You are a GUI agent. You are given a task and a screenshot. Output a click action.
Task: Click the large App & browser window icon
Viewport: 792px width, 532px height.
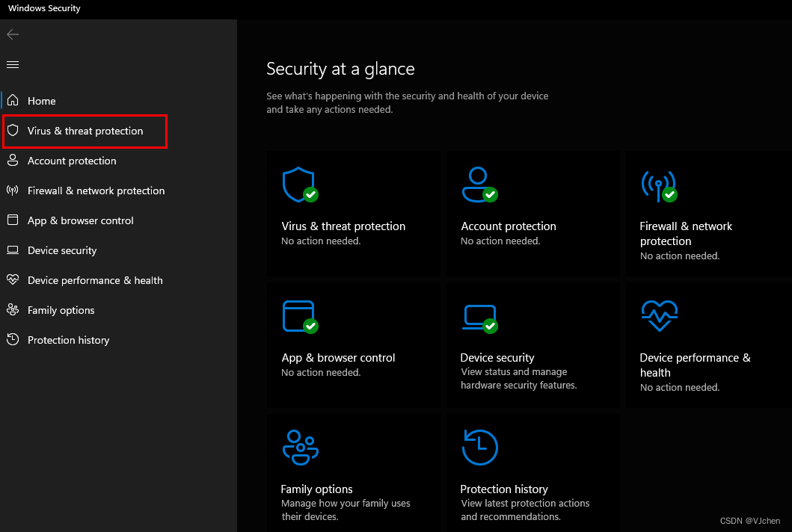tap(300, 317)
